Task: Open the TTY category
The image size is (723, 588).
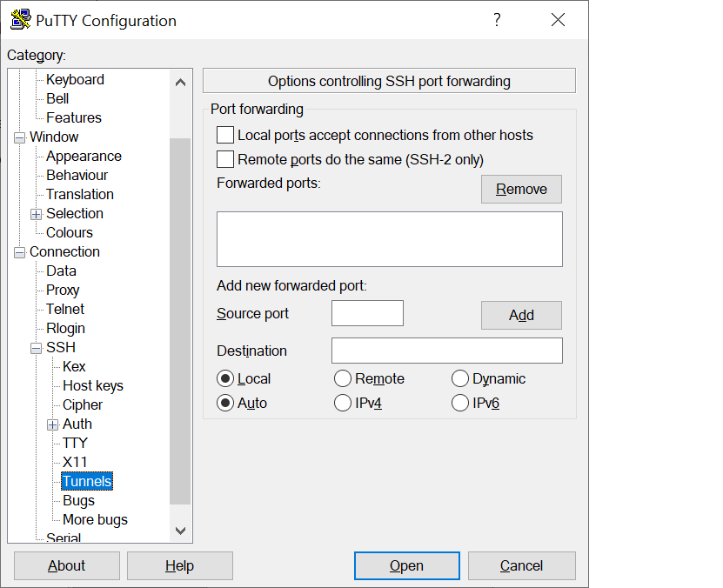Action: (x=75, y=443)
